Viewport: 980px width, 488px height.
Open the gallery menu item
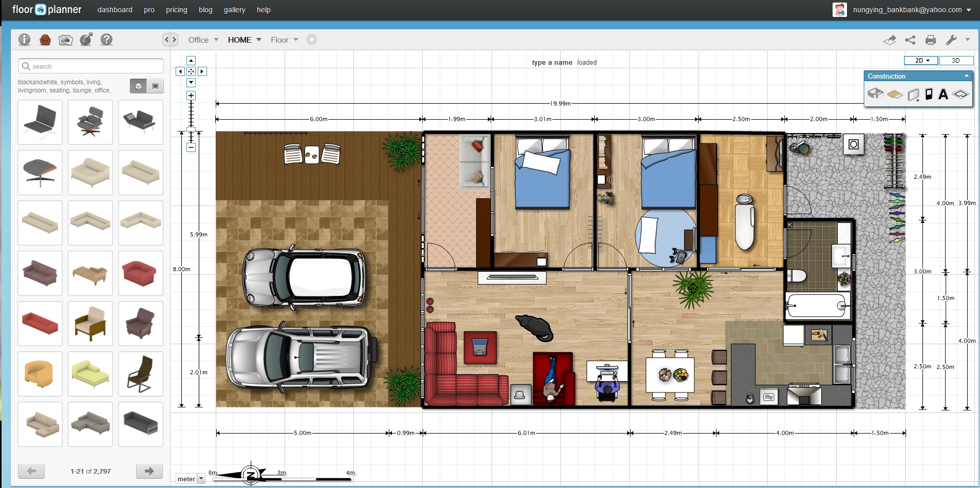click(x=235, y=10)
